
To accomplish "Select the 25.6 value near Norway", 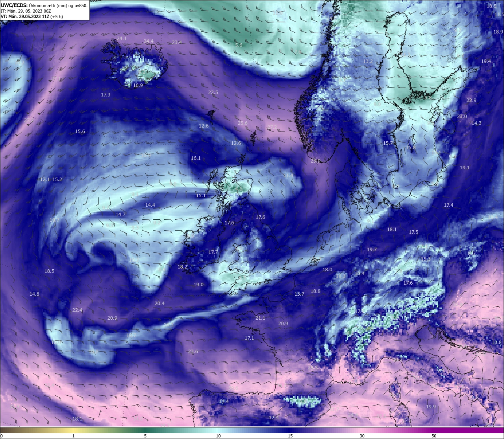I will [243, 123].
